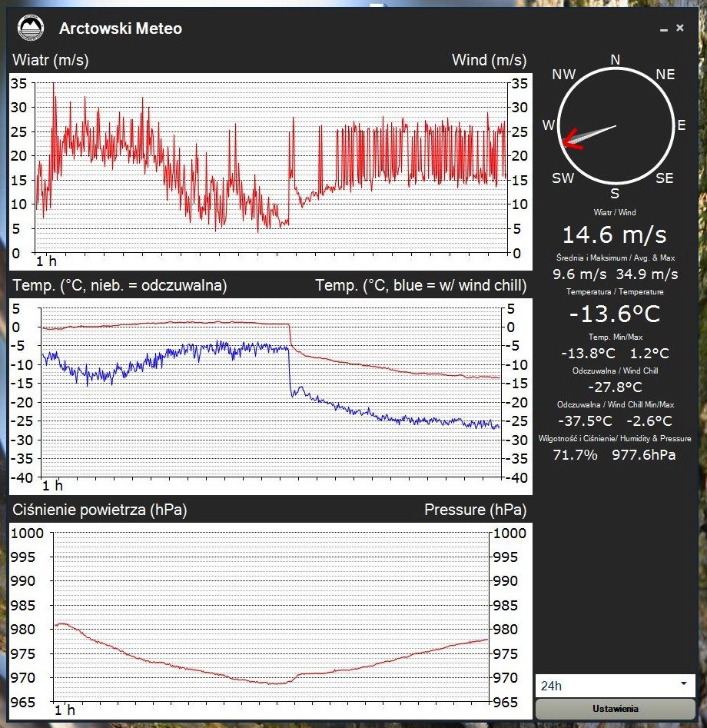707x728 pixels.
Task: Click the pressure reading 977.6hPa
Action: coord(644,454)
